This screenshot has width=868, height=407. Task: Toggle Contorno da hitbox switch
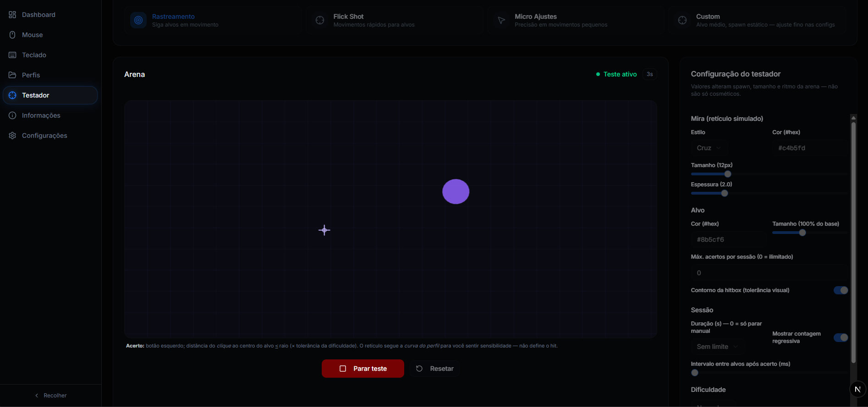[841, 290]
